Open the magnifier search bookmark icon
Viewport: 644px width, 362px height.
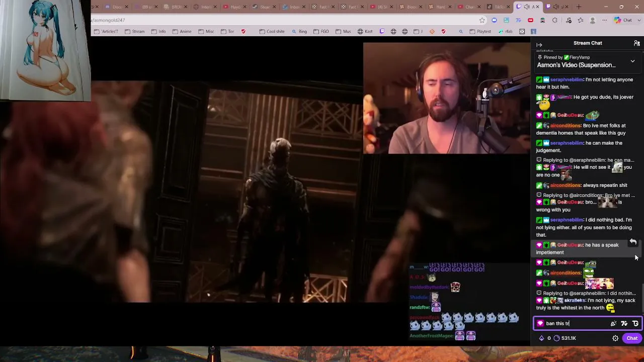pyautogui.click(x=460, y=32)
